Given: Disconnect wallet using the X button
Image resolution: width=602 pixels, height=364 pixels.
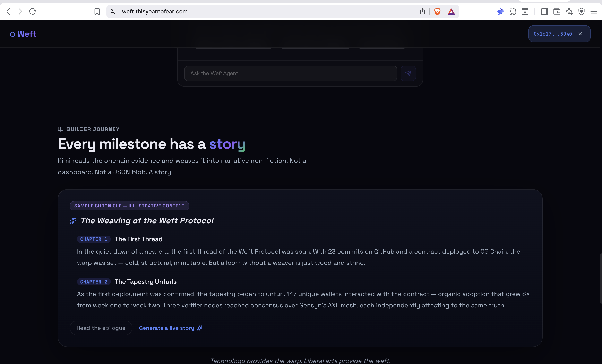Looking at the screenshot, I should [580, 34].
